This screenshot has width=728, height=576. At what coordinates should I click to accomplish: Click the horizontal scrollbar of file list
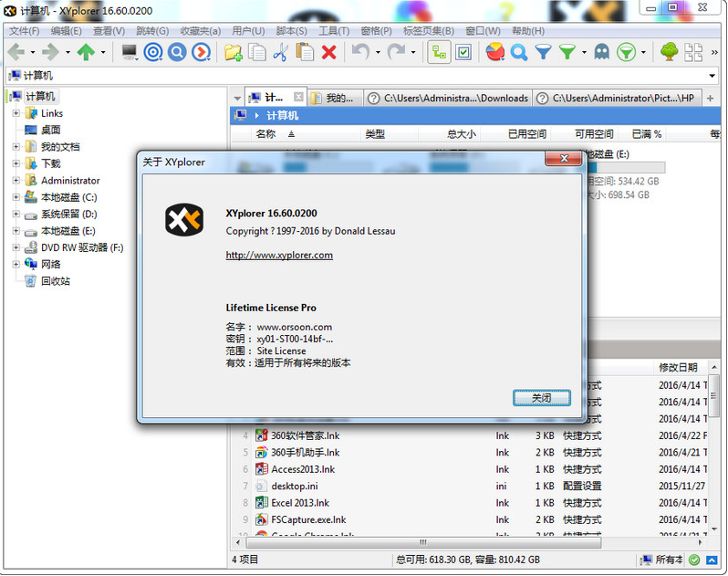coord(422,542)
